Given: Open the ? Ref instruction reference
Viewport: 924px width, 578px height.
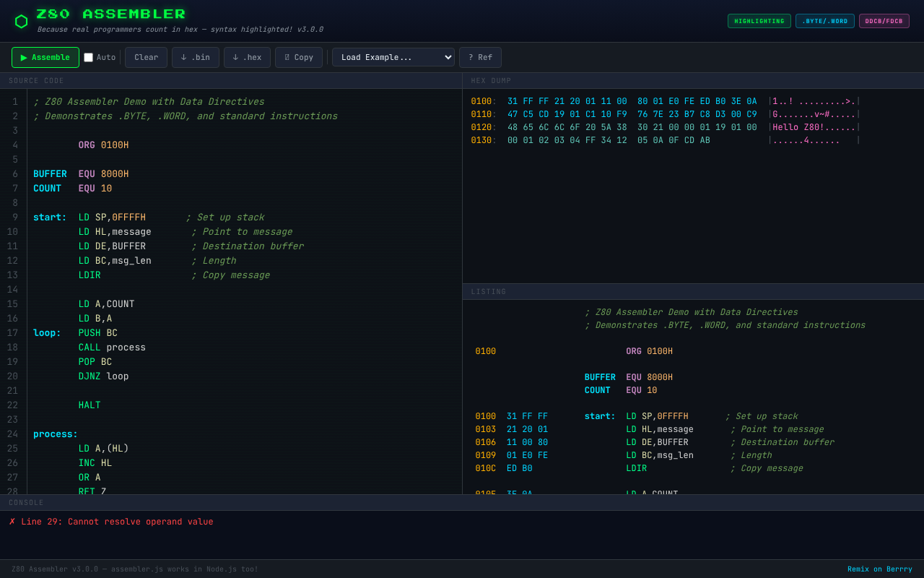Looking at the screenshot, I should click(x=480, y=58).
